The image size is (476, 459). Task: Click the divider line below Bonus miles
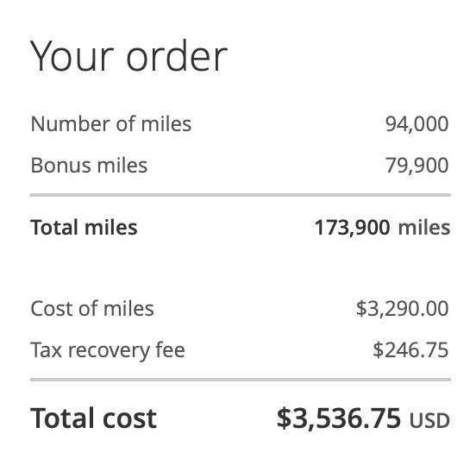tap(241, 195)
